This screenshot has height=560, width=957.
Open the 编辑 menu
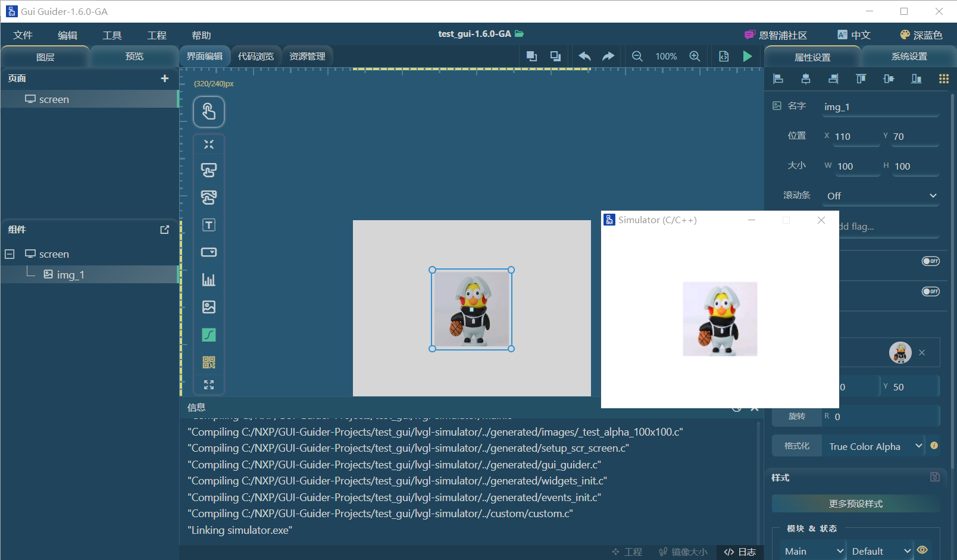(68, 35)
